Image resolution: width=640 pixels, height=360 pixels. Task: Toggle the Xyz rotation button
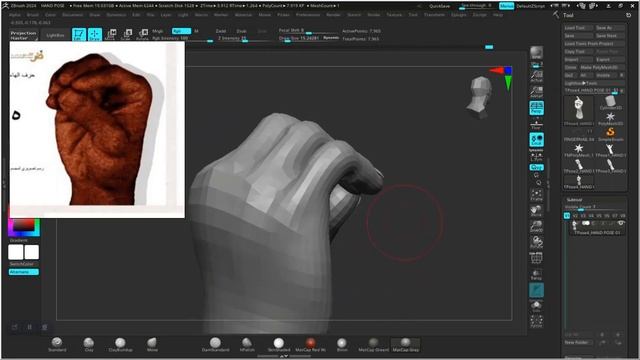click(536, 167)
